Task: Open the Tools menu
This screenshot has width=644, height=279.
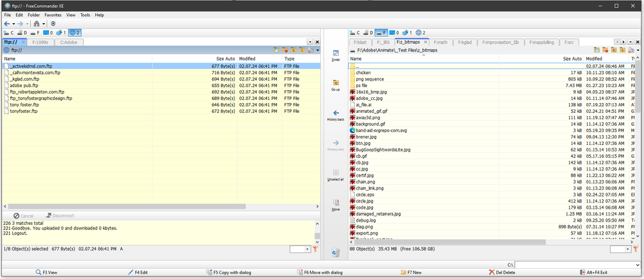Action: pyautogui.click(x=85, y=15)
